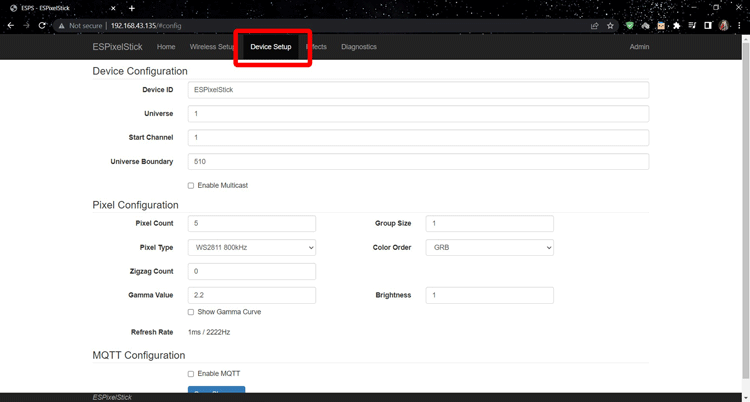Open the media control playlist icon
Image resolution: width=750 pixels, height=402 pixels.
(x=692, y=26)
